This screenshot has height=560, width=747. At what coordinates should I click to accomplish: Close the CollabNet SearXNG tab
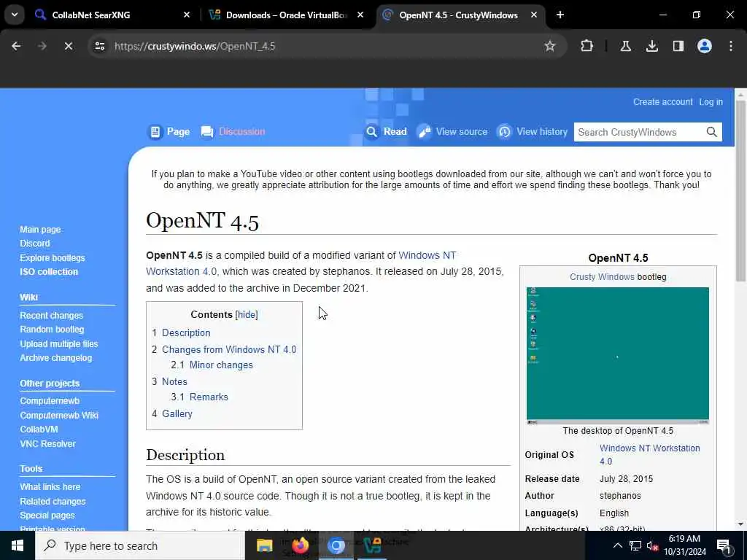186,15
